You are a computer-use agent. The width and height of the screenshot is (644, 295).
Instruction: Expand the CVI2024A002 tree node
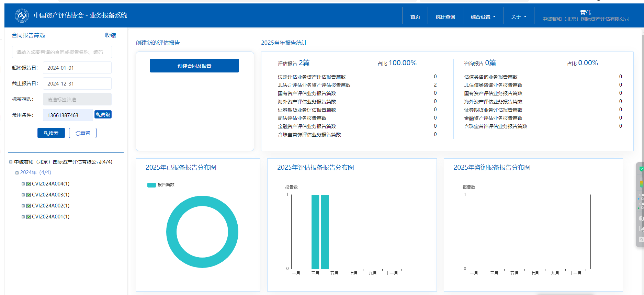coord(23,206)
